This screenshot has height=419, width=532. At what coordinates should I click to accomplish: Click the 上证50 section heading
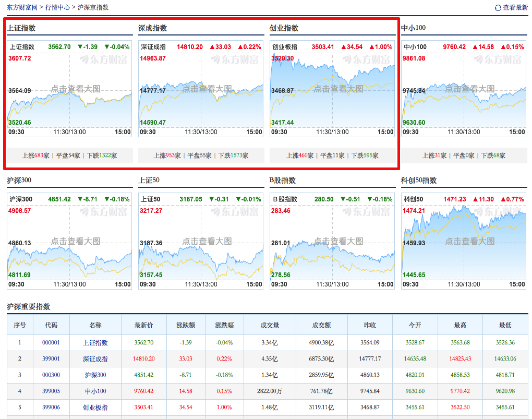click(x=149, y=181)
